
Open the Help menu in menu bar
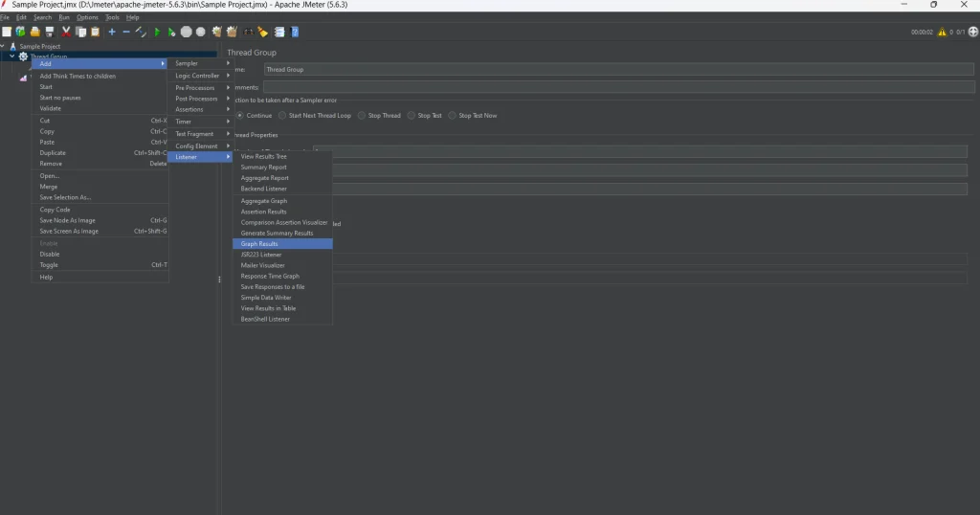(x=132, y=17)
